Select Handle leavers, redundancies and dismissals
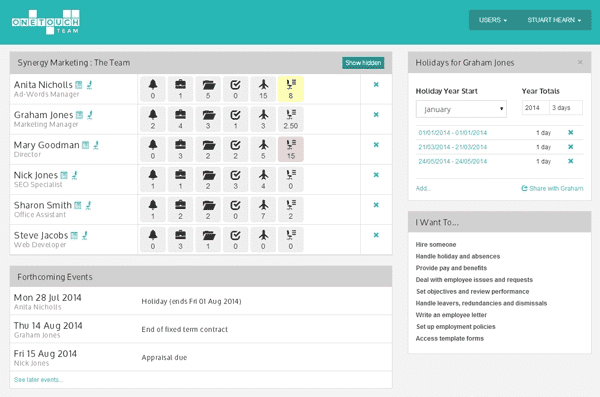The image size is (600, 397). 481,303
